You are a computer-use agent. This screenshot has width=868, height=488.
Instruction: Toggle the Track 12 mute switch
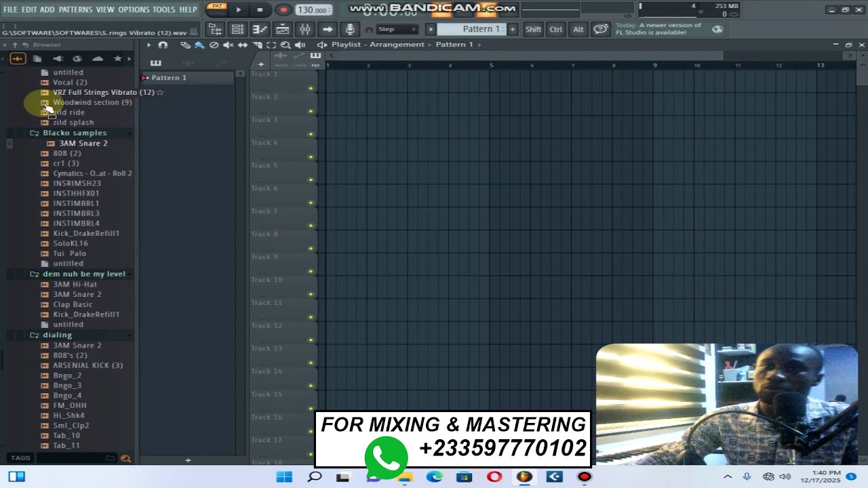[x=311, y=340]
